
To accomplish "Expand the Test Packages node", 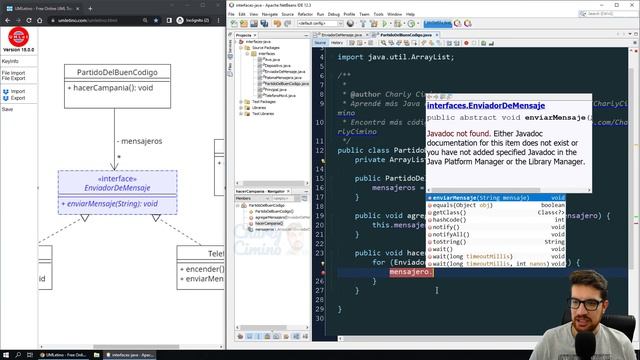I will pyautogui.click(x=241, y=102).
